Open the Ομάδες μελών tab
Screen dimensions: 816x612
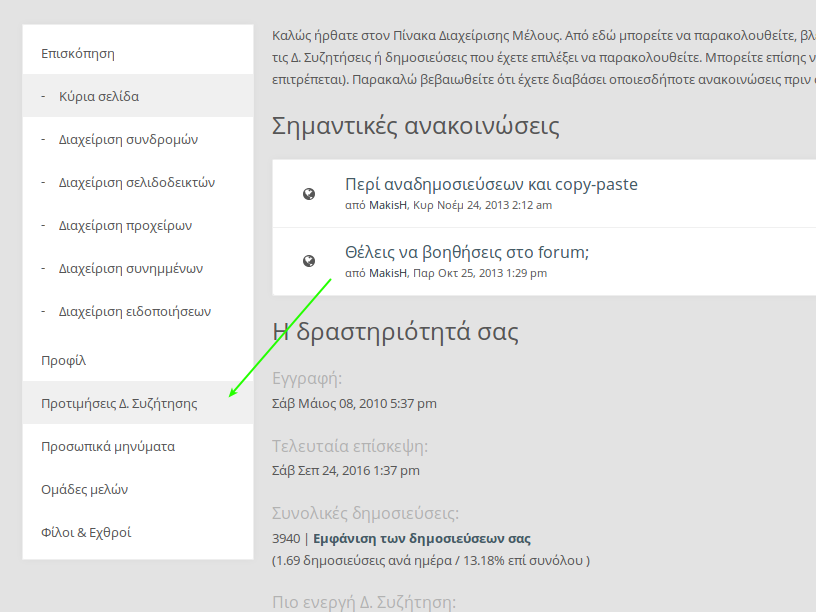click(84, 490)
